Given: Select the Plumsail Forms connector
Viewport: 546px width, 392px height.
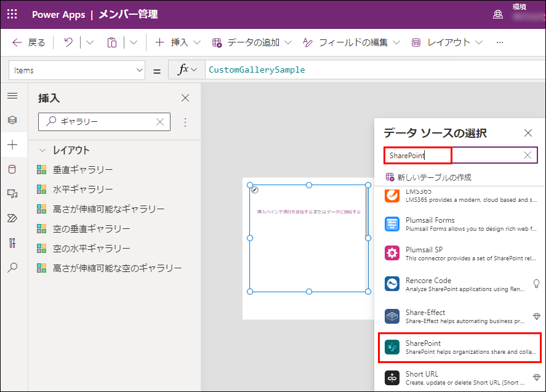Looking at the screenshot, I should [x=460, y=224].
